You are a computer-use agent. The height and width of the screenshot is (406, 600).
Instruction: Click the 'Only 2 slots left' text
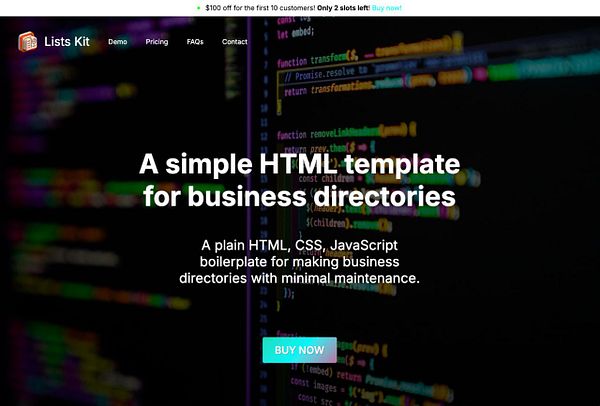click(x=343, y=8)
